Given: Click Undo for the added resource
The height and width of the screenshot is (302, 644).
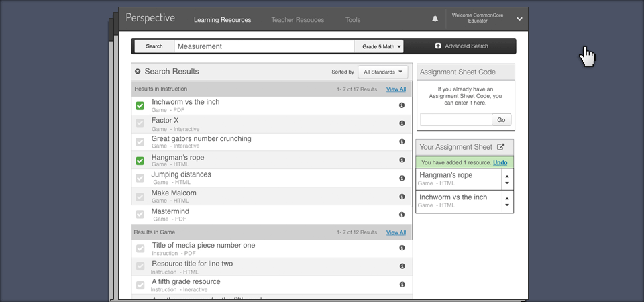Looking at the screenshot, I should click(x=500, y=162).
